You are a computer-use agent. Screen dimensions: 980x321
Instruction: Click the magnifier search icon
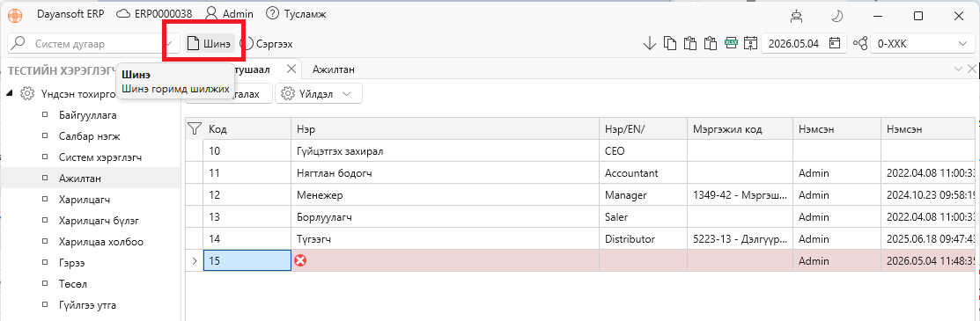click(19, 43)
